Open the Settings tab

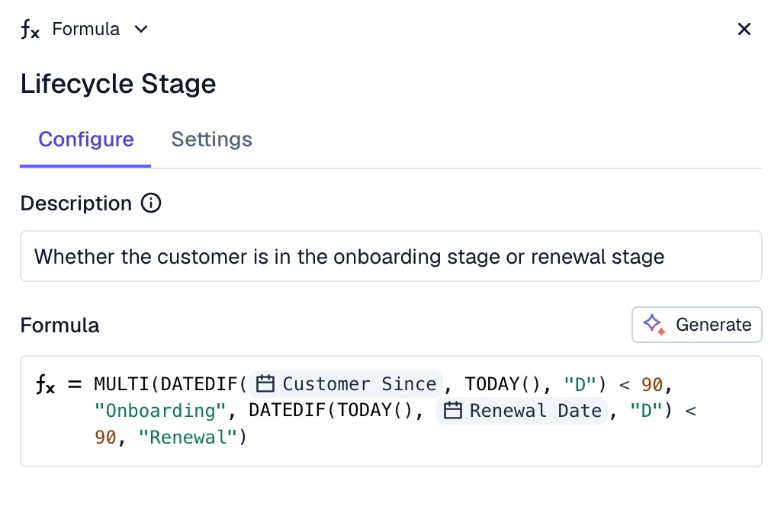pos(211,139)
